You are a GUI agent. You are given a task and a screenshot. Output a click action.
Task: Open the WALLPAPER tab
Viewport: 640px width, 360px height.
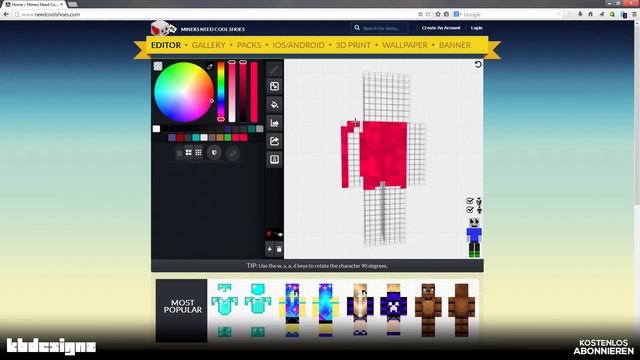[405, 45]
